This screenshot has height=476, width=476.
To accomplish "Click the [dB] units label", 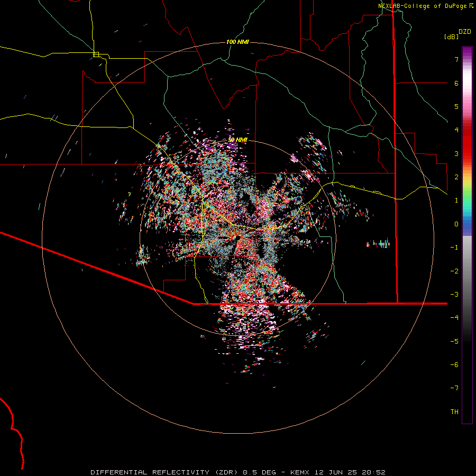I will click(452, 36).
